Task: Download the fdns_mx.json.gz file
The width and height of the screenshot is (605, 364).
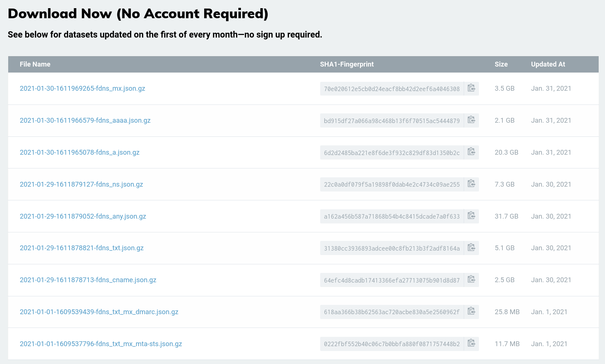Action: (82, 88)
